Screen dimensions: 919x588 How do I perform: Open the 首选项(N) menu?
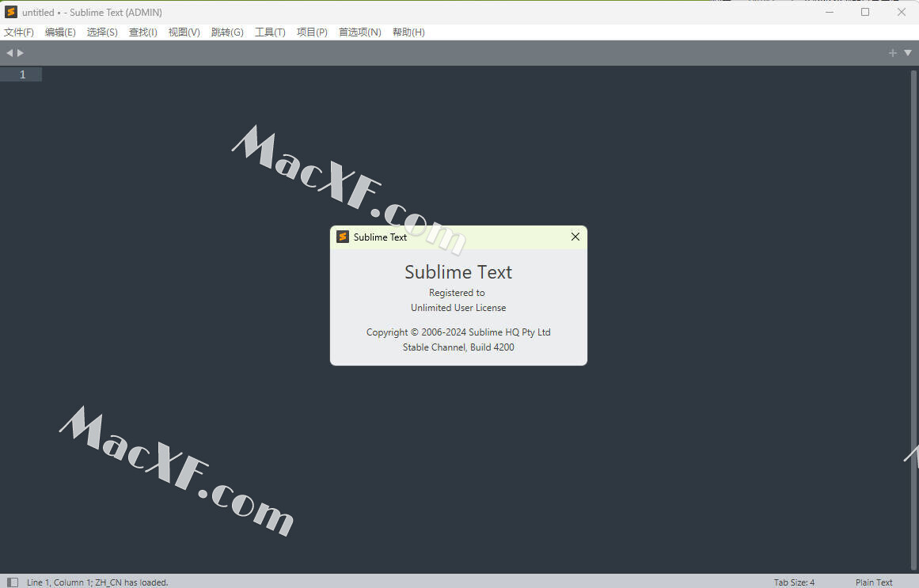[360, 32]
